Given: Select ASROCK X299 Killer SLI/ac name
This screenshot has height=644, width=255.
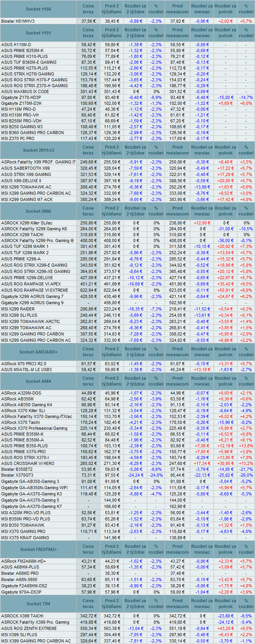Looking at the screenshot, I should tap(27, 223).
